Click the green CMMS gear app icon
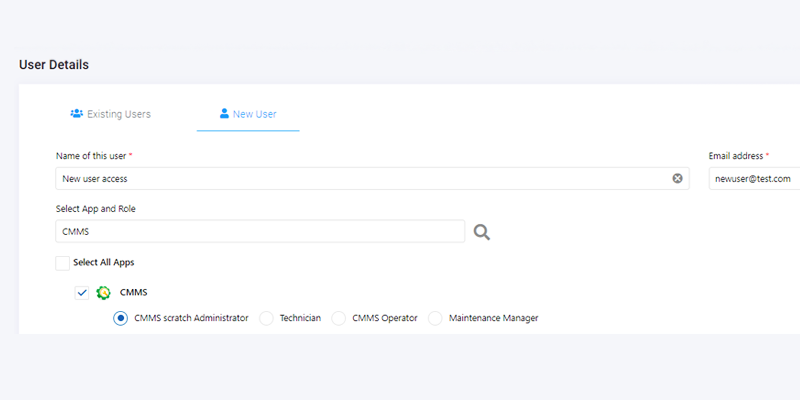The height and width of the screenshot is (400, 800). (x=103, y=293)
